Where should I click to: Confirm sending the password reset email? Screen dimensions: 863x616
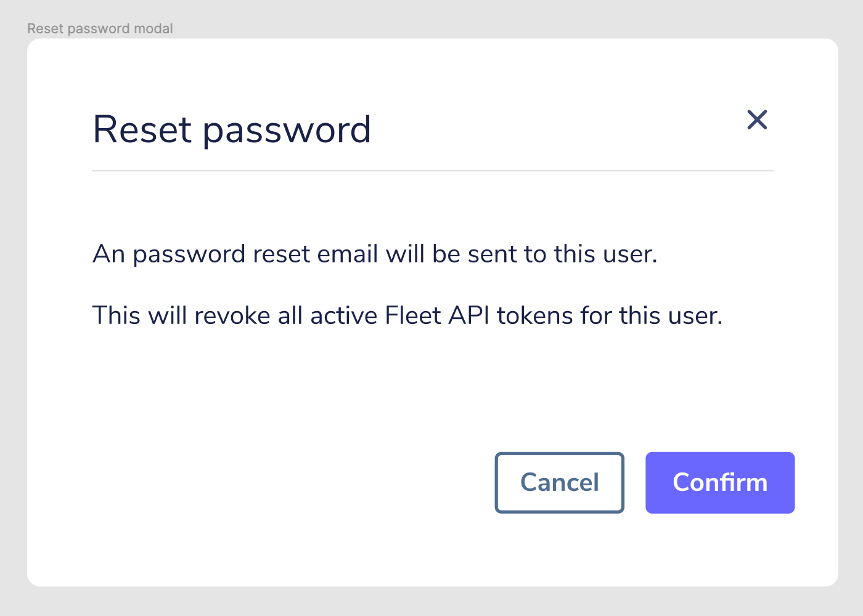click(x=719, y=482)
